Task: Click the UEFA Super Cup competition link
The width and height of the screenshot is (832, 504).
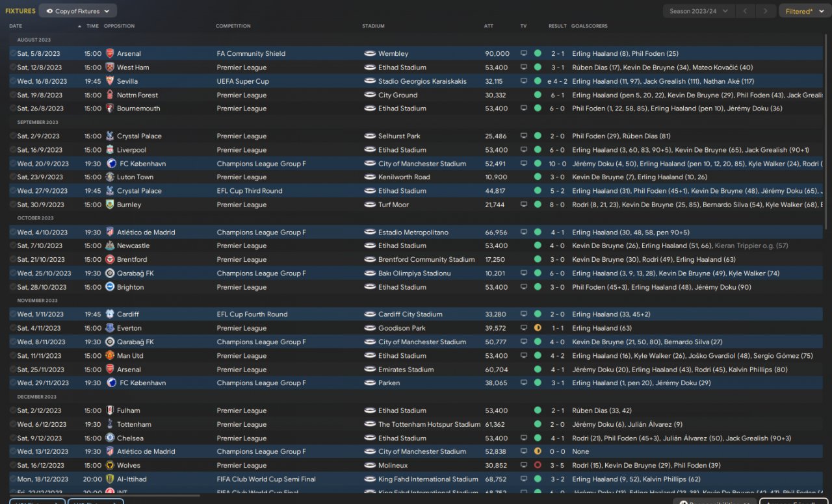Action: [x=243, y=81]
